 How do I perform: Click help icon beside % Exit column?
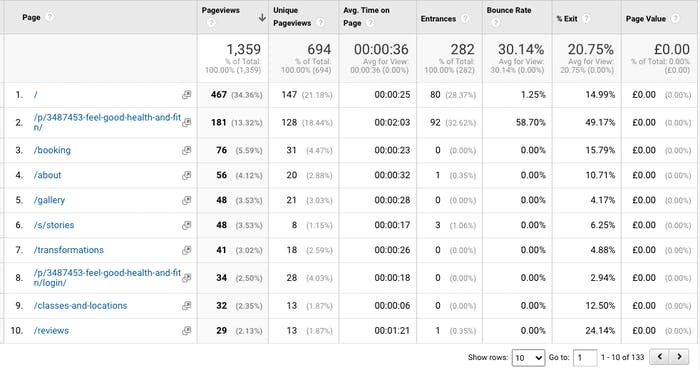coord(586,18)
